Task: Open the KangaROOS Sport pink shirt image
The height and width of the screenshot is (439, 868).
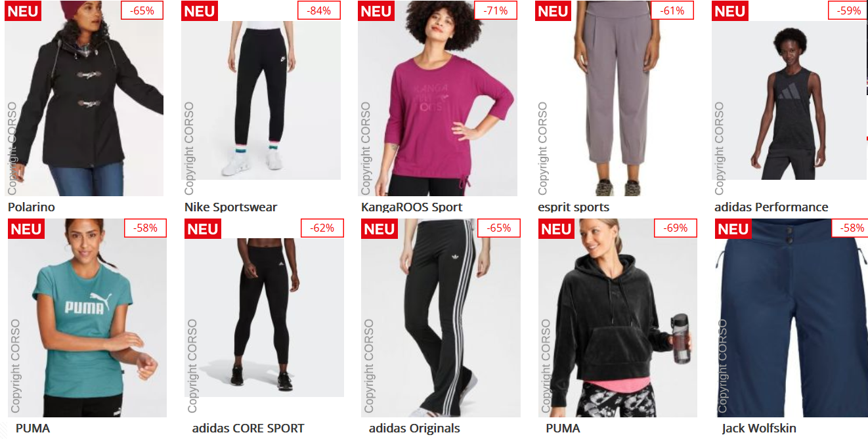Action: (x=437, y=98)
